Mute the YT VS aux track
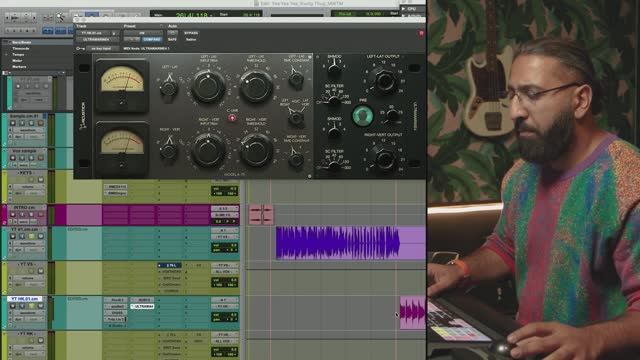 (40, 271)
